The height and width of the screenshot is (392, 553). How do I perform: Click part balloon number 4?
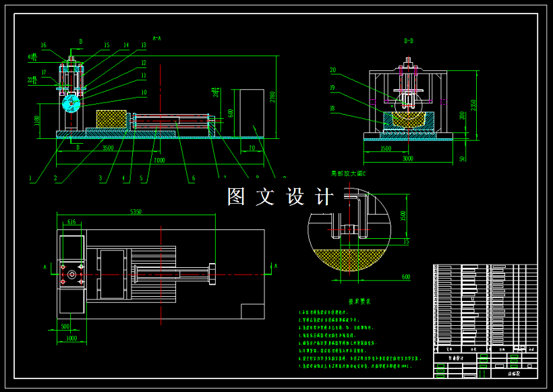tap(123, 179)
